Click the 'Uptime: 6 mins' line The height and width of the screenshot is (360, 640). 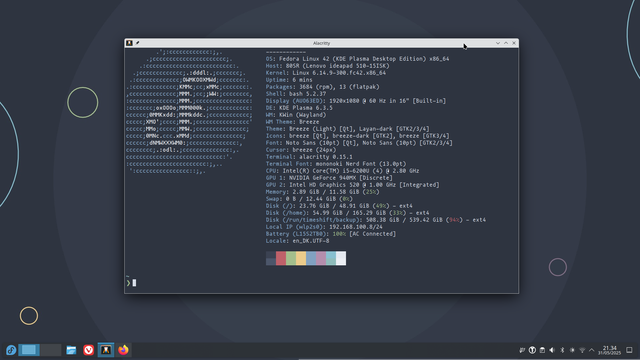289,80
